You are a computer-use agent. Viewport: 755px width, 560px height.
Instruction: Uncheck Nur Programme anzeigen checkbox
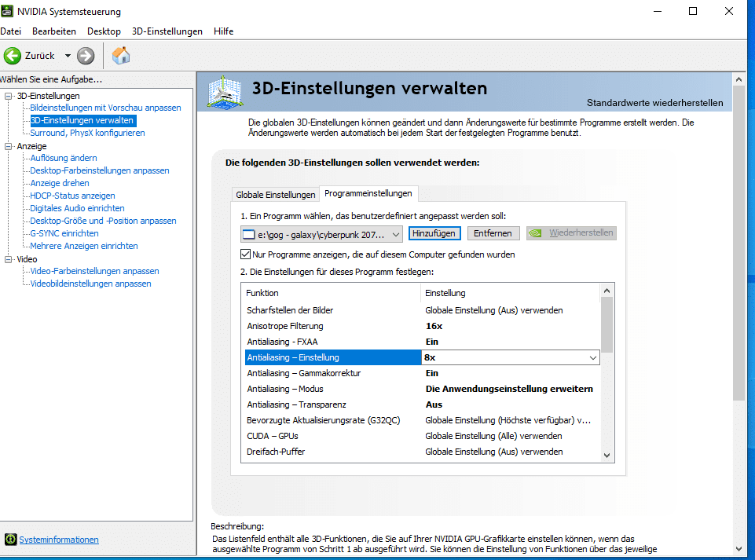tap(246, 254)
